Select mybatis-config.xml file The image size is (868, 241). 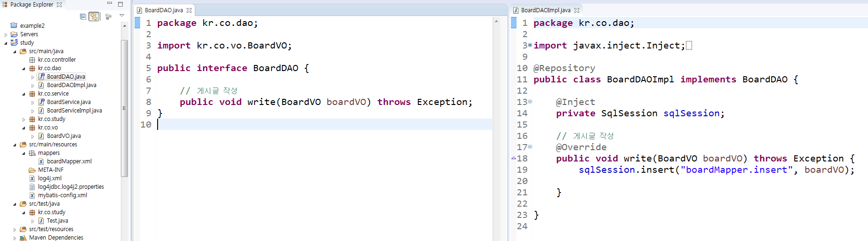[62, 195]
